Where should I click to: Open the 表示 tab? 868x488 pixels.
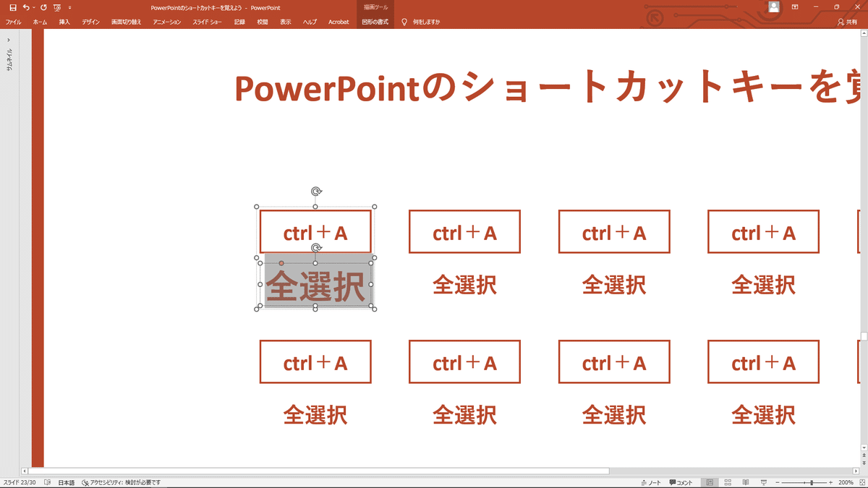(286, 22)
